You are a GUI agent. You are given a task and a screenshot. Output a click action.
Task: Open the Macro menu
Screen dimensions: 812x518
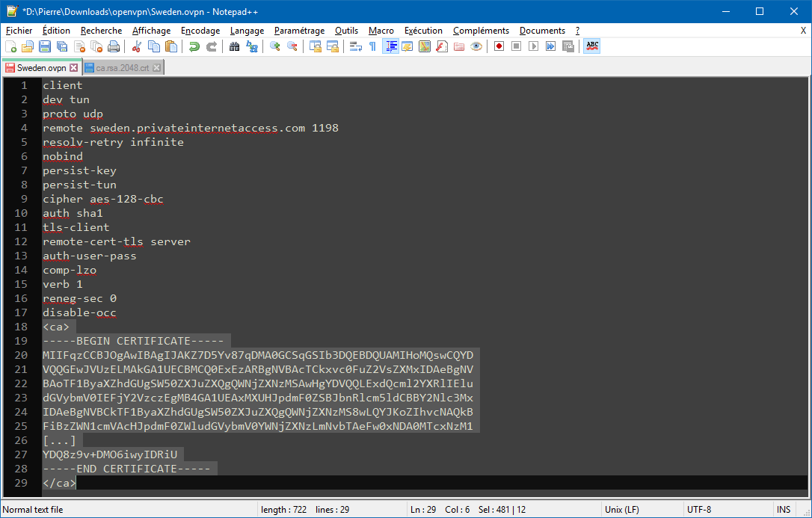tap(381, 31)
